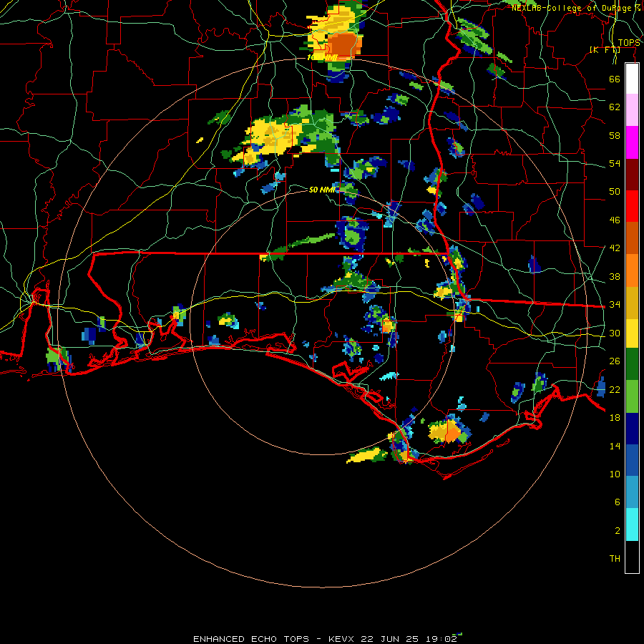Click the legend value 54
Screen dimensions: 644x644
(615, 163)
